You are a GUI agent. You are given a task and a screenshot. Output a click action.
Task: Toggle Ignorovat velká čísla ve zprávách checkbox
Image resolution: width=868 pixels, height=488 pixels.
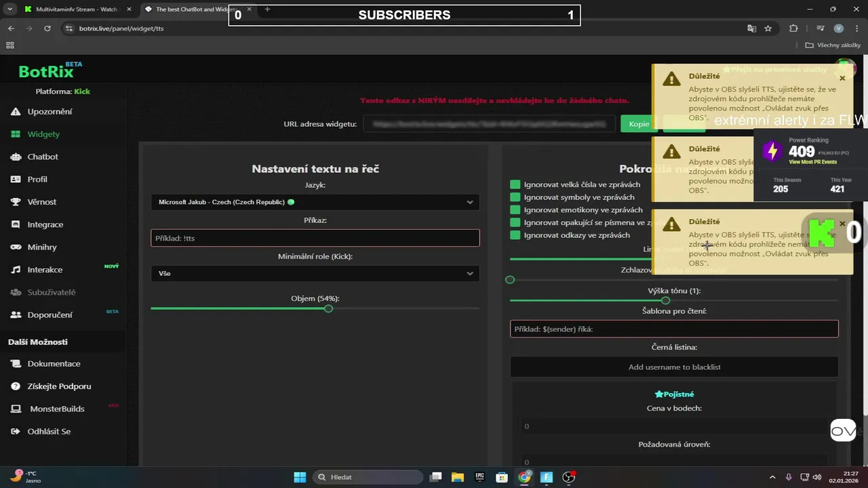point(515,185)
